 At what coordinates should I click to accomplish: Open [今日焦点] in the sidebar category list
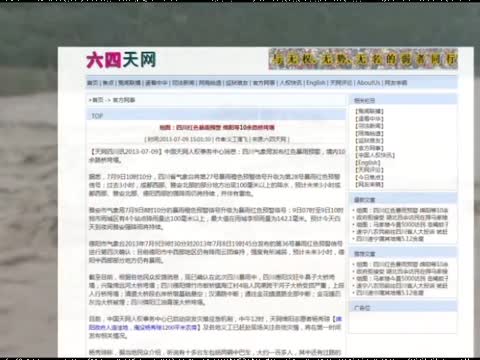(x=369, y=177)
